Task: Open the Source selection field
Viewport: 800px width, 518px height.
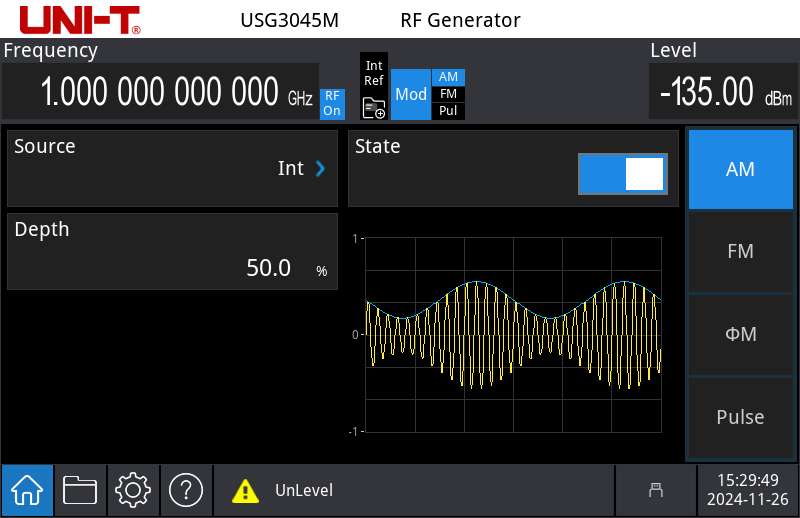Action: tap(172, 168)
